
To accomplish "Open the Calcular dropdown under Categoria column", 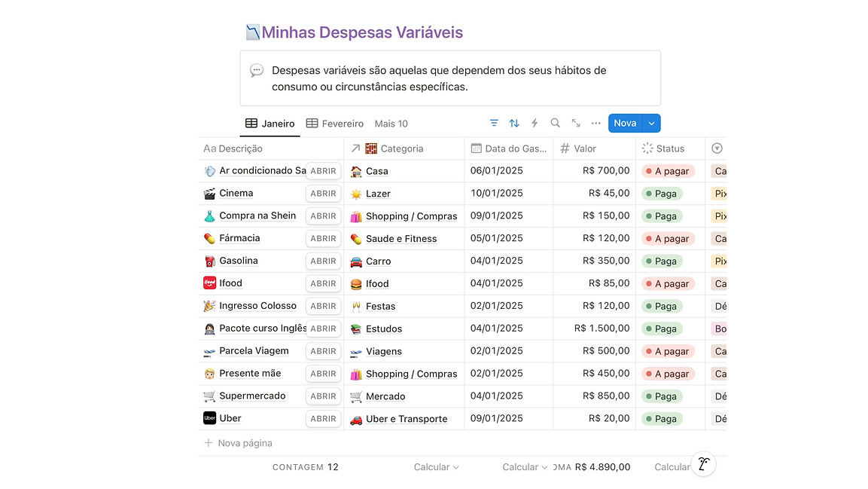I will click(435, 466).
